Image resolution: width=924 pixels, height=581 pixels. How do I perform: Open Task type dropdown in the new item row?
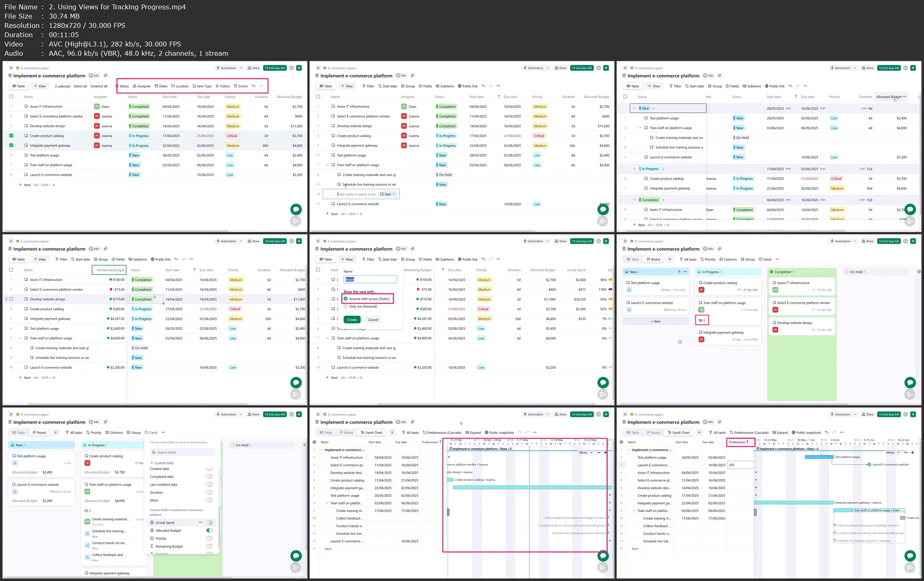coord(388,194)
